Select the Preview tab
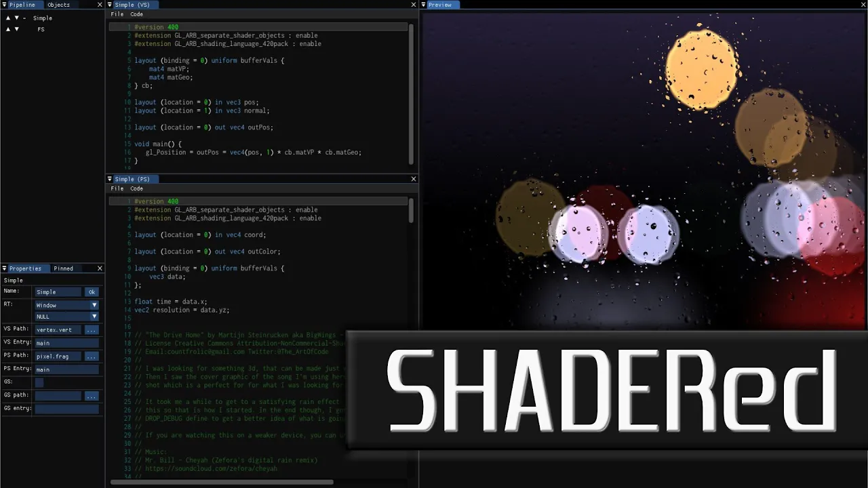 440,5
